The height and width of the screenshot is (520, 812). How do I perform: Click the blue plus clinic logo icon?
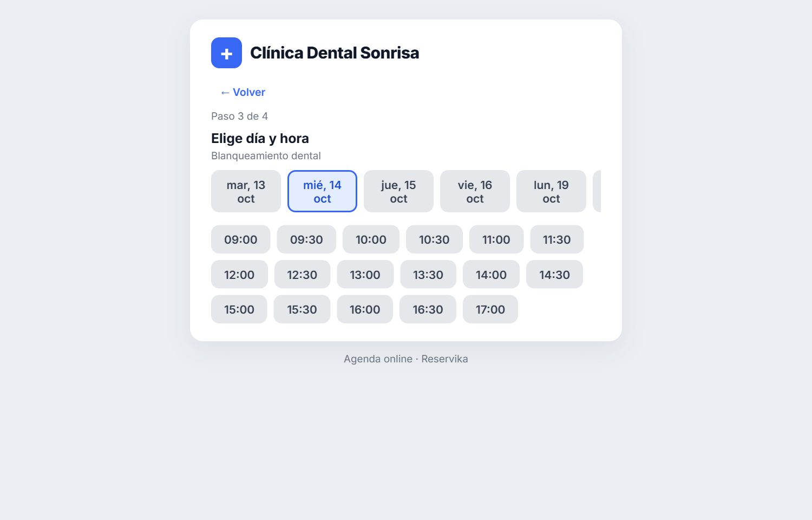pyautogui.click(x=226, y=53)
